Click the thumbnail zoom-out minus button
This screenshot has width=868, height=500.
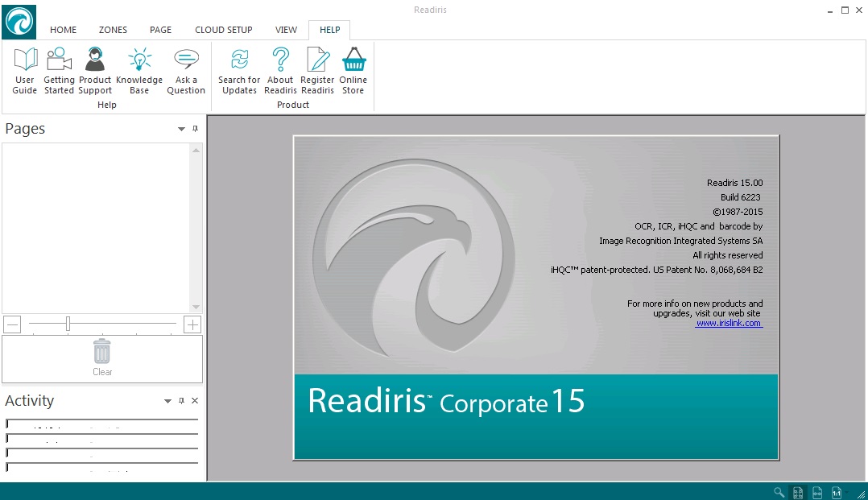click(x=12, y=324)
